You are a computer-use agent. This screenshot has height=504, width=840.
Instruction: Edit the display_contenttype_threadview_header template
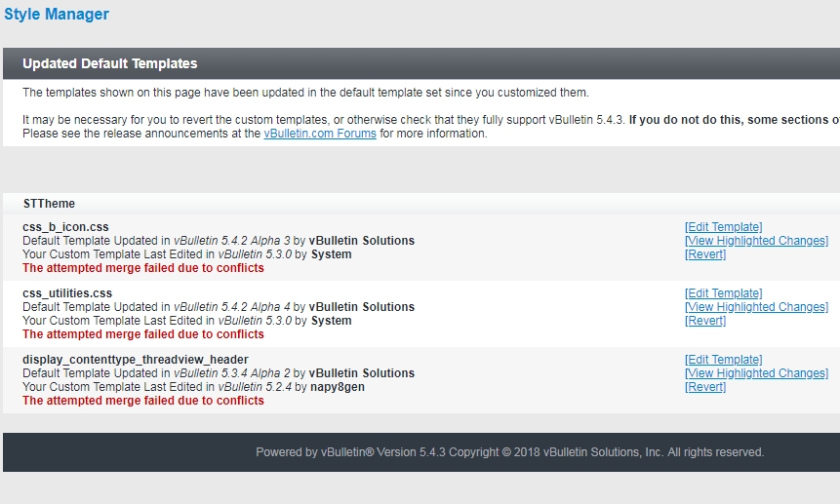pos(723,360)
